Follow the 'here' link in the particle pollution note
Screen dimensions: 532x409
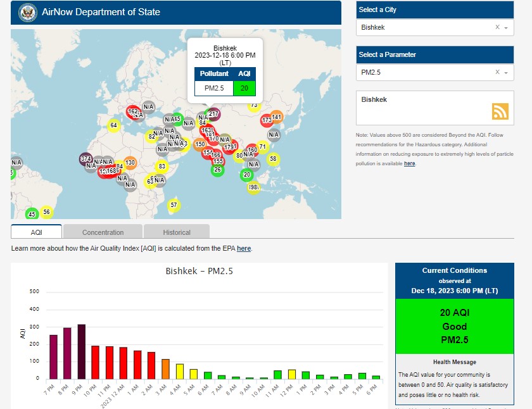click(410, 163)
